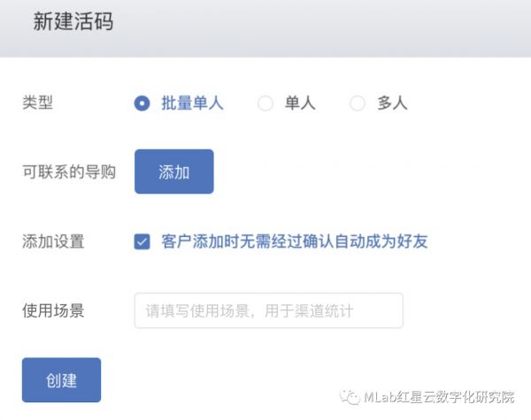Click the 客户添加时无需经过确认自动成为好友 label text

pos(295,241)
